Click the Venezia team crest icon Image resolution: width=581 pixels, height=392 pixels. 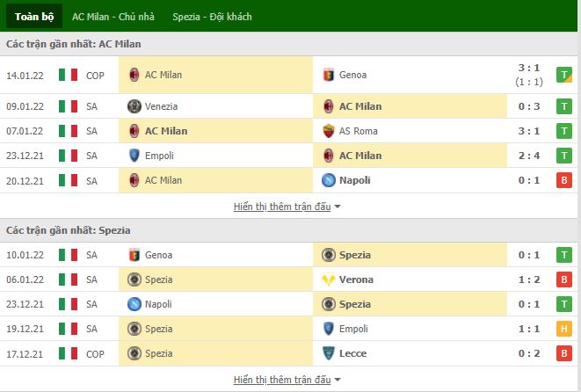[x=134, y=106]
